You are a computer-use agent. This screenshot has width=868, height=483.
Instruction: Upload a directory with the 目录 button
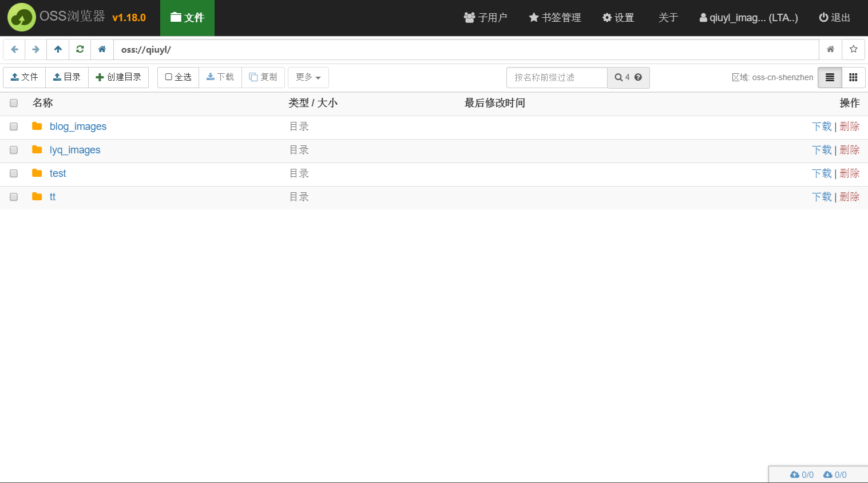coord(67,77)
